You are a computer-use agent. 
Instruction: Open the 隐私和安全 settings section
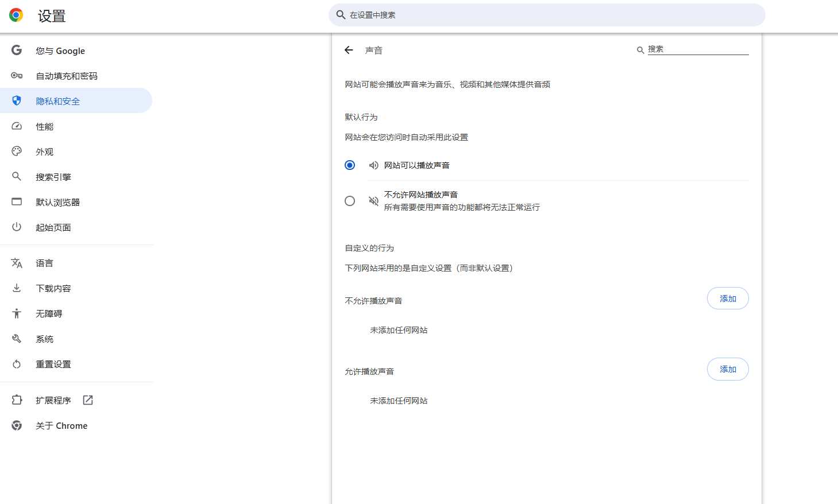(58, 101)
